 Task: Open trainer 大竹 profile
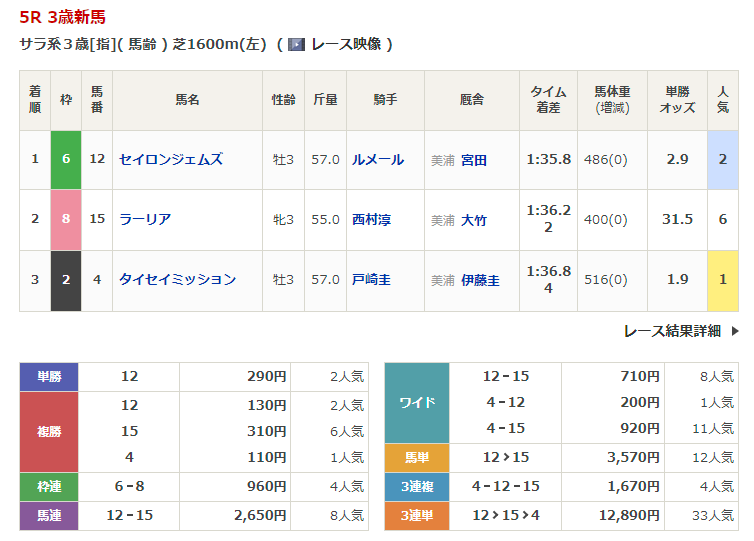pyautogui.click(x=474, y=220)
